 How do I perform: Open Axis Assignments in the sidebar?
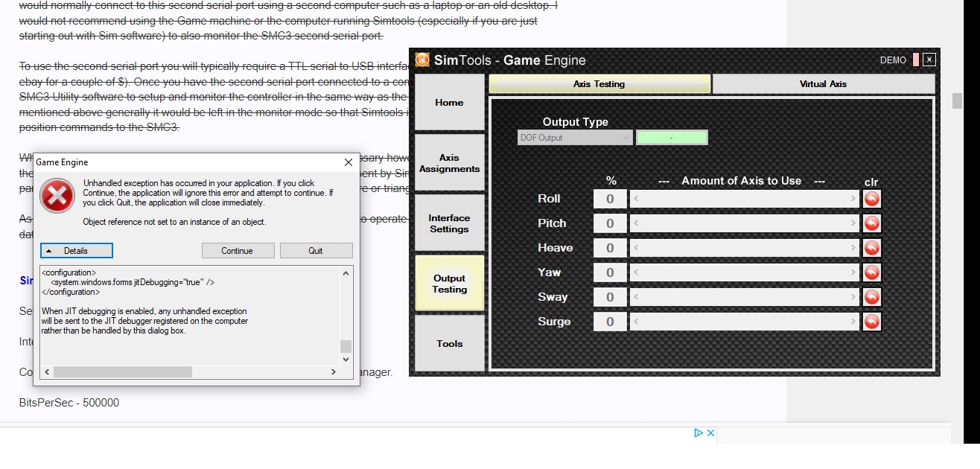(449, 163)
